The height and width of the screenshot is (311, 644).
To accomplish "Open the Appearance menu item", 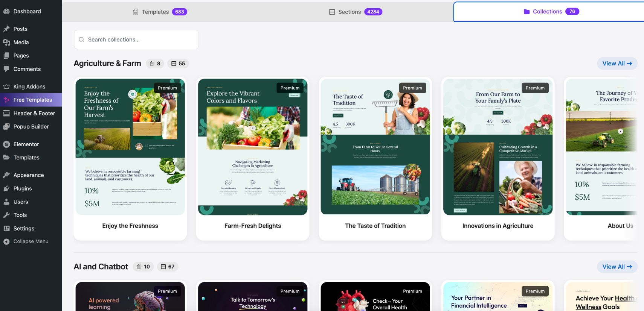I will tap(31, 175).
